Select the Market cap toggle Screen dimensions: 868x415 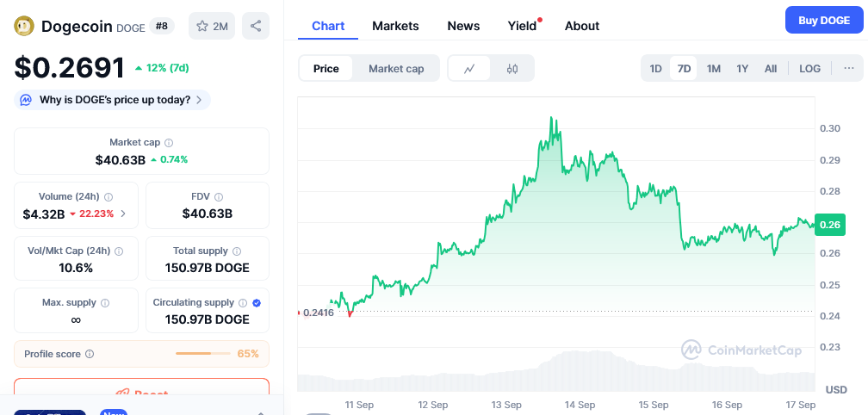[396, 69]
